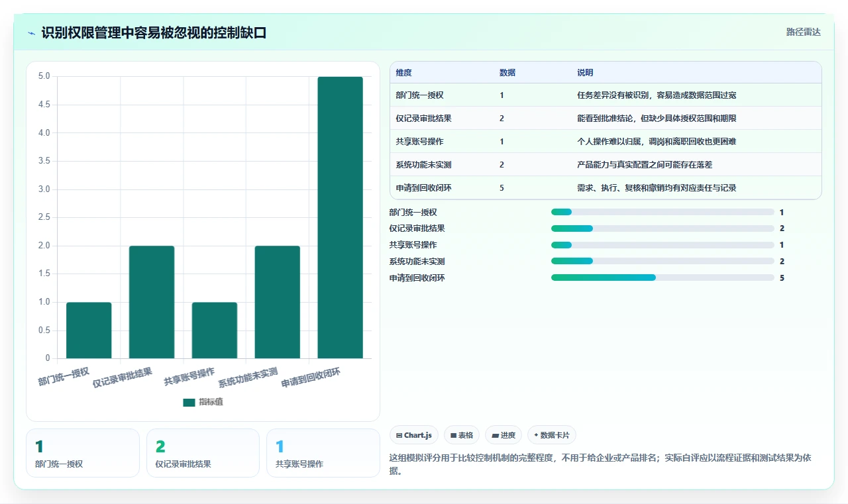Click the 仅记录审批结果 bar in the chart
The height and width of the screenshot is (504, 848).
point(152,302)
